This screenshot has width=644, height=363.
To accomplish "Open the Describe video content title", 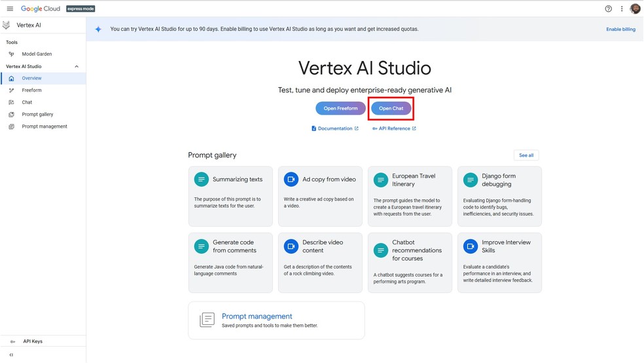I will point(323,246).
